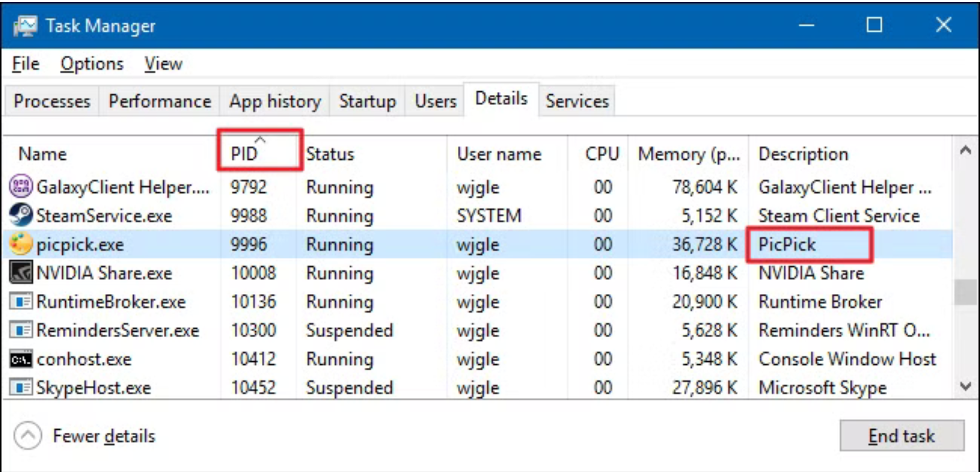Click the scrollbar up arrow
The width and height of the screenshot is (980, 472).
pos(965,151)
